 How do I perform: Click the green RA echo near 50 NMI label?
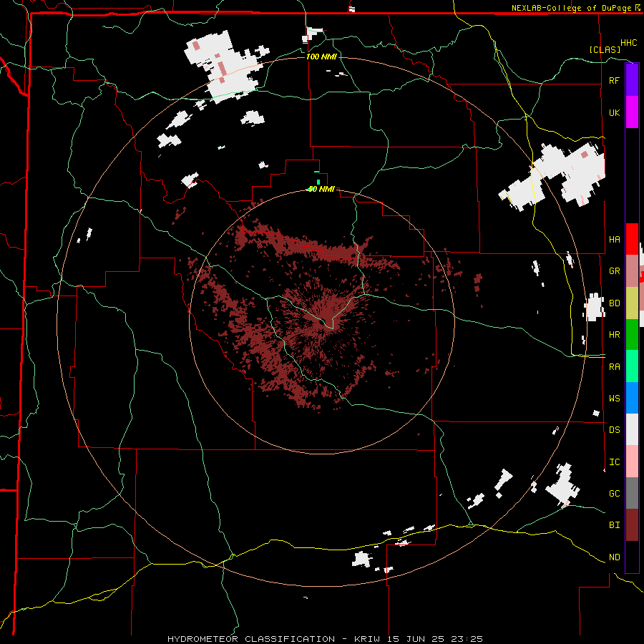point(318,182)
